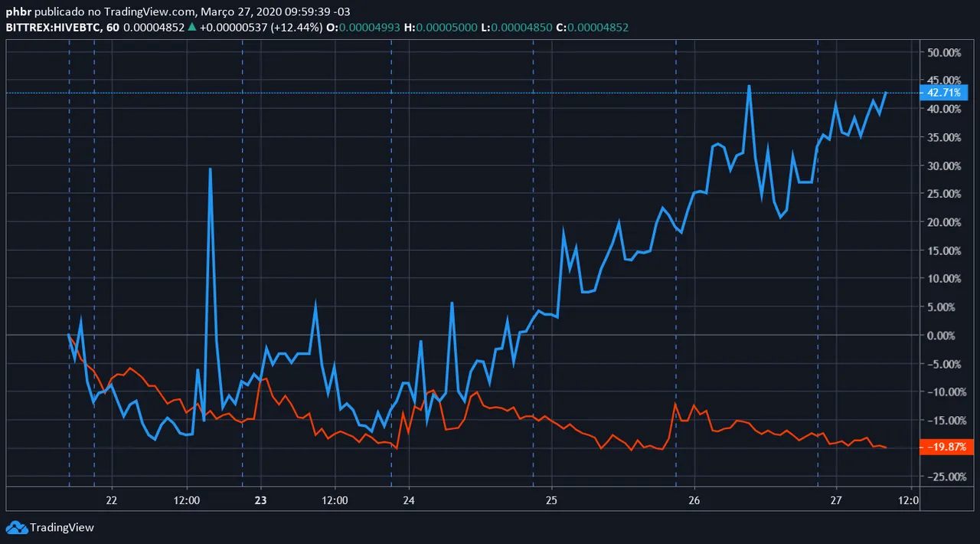Click the 20.00% axis label
The height and width of the screenshot is (544, 980).
tap(945, 222)
